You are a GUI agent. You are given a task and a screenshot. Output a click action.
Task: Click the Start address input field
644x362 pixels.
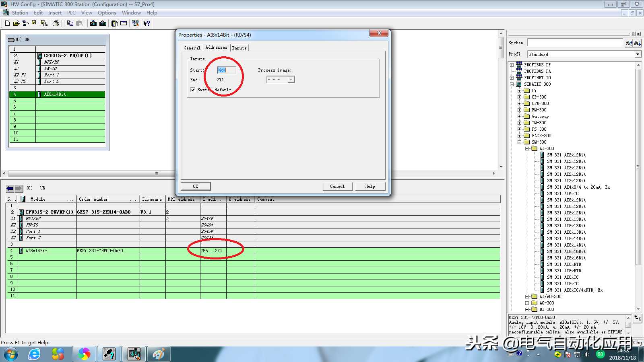226,70
